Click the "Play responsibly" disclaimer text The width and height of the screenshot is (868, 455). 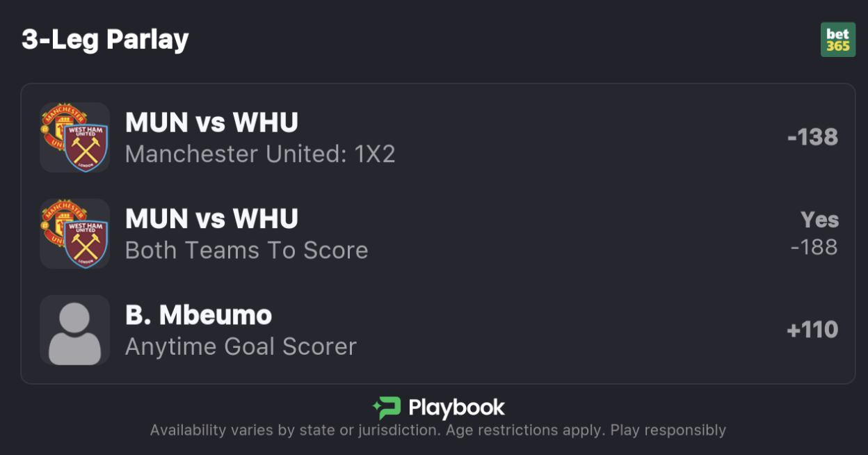[x=668, y=431]
